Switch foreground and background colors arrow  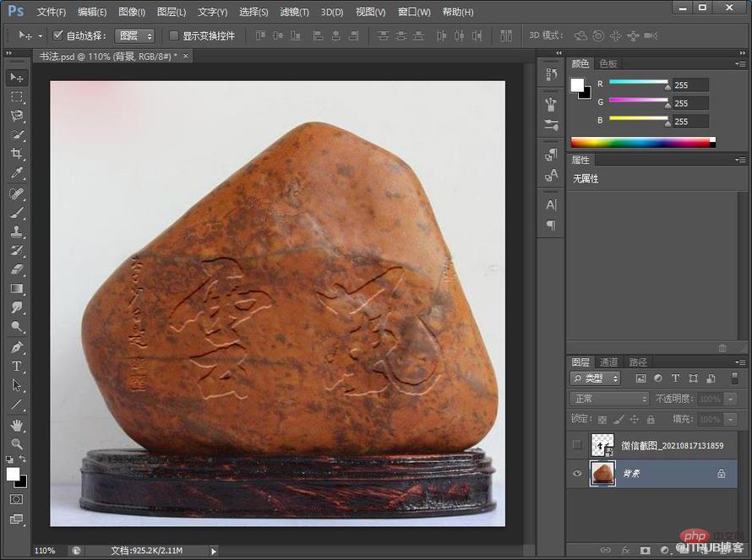coord(22,459)
